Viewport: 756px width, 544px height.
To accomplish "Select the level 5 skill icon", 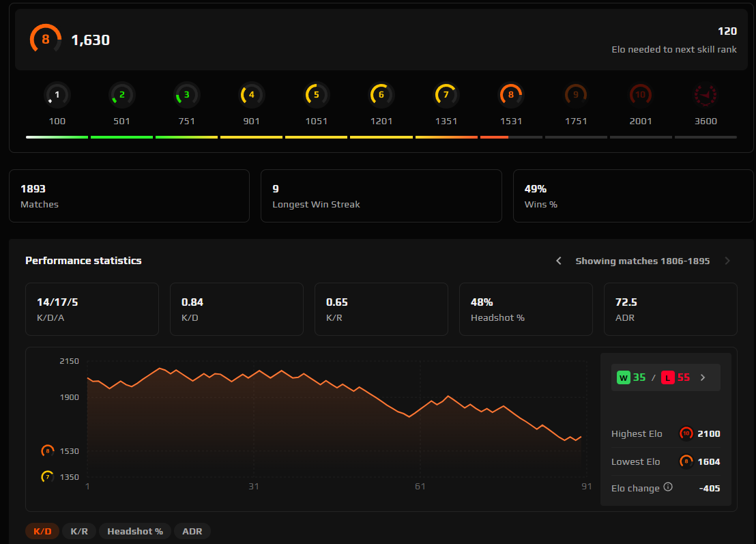I will pos(317,94).
